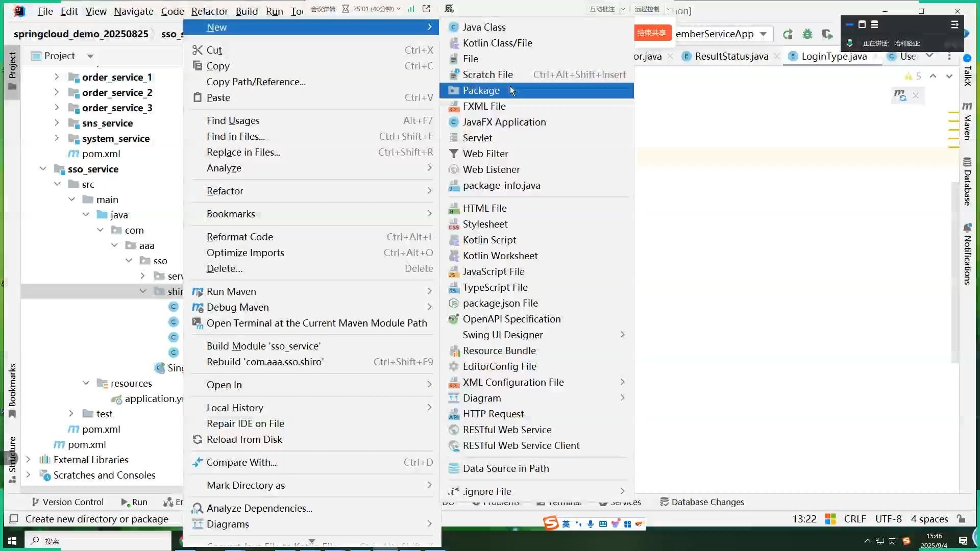Jump to next highlighted error arrow
Screen dimensions: 980x551
tap(949, 76)
